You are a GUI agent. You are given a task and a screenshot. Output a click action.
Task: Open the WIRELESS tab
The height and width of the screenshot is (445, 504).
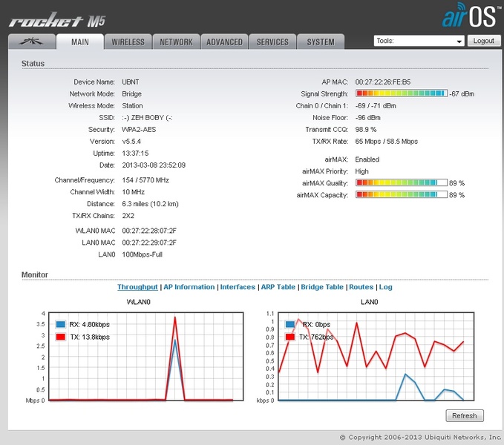click(x=128, y=42)
